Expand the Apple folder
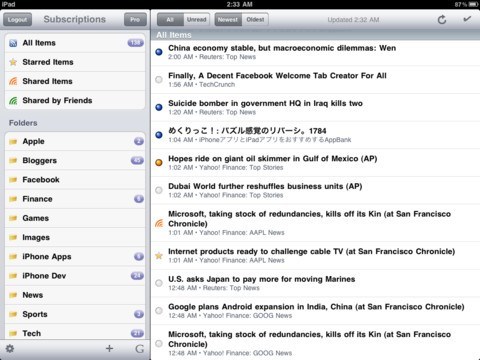This screenshot has width=480, height=360. 75,141
